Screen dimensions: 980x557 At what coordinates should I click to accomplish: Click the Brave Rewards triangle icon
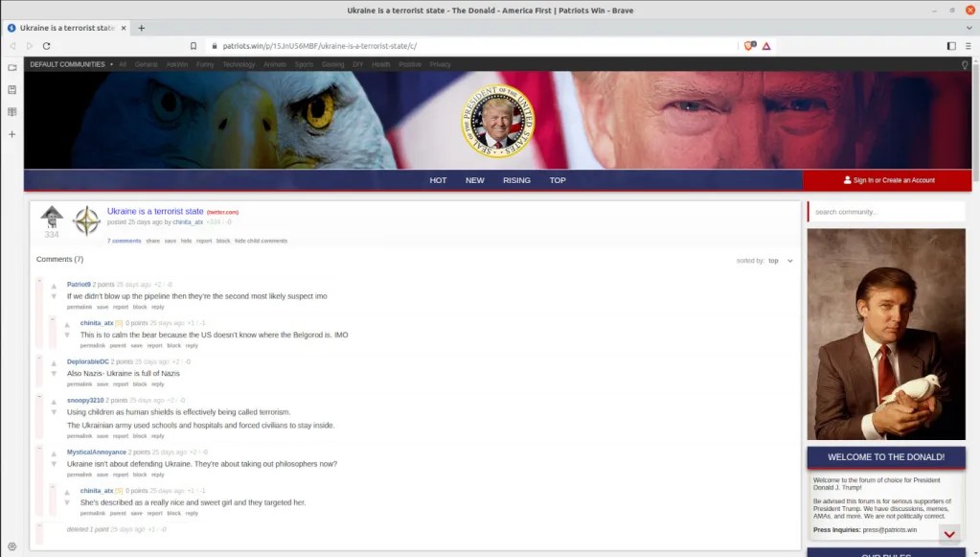tap(767, 45)
